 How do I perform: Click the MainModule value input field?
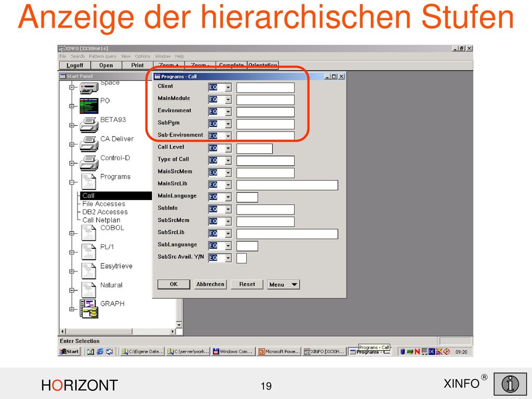(x=265, y=100)
